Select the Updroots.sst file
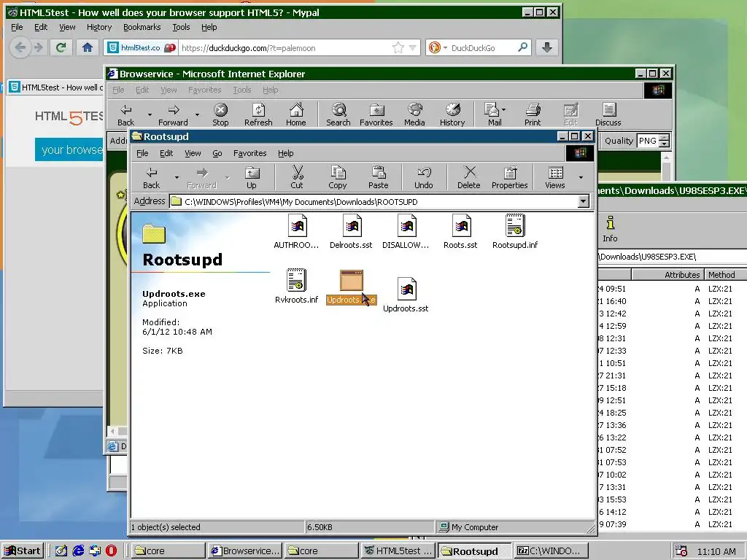The height and width of the screenshot is (560, 747). pos(406,295)
